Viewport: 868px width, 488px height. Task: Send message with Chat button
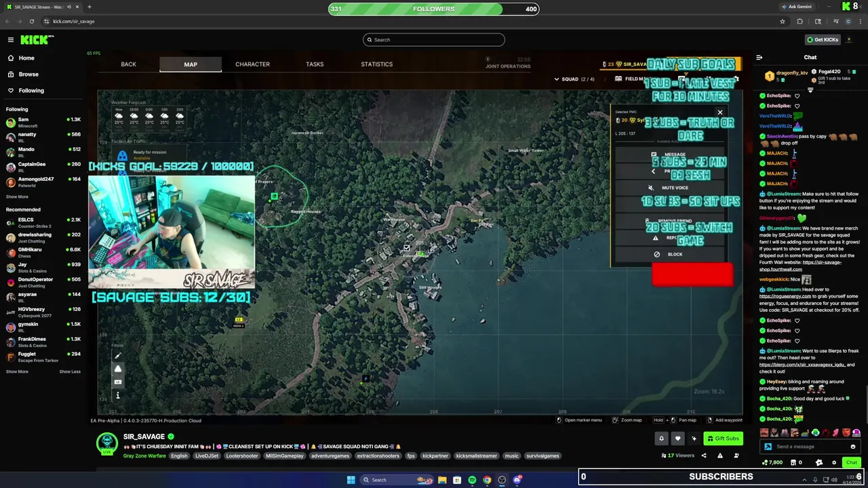click(x=851, y=463)
